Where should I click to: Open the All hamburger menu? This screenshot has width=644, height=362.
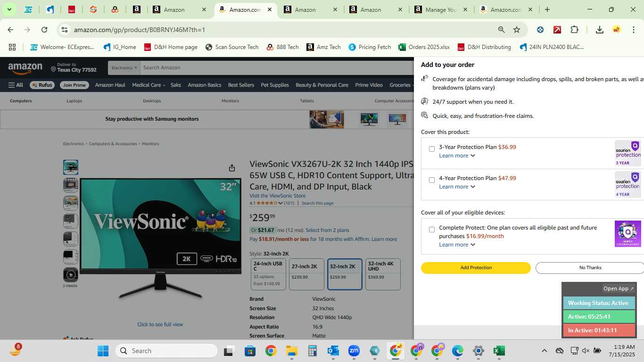coord(16,85)
